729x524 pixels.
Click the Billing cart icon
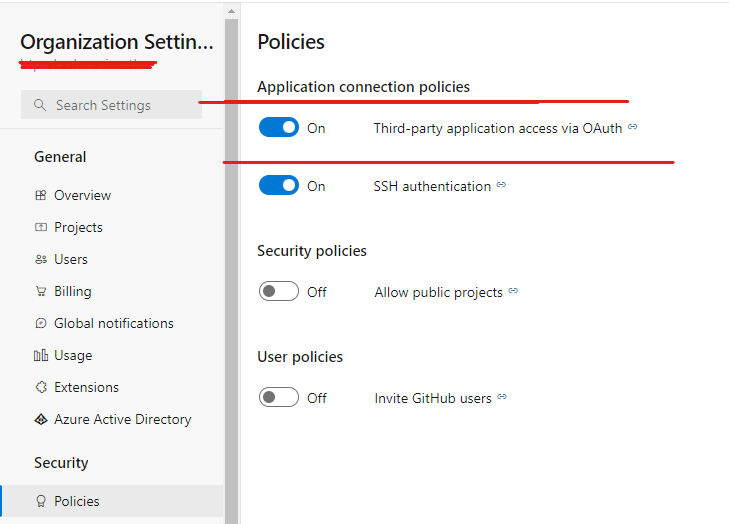(x=41, y=292)
